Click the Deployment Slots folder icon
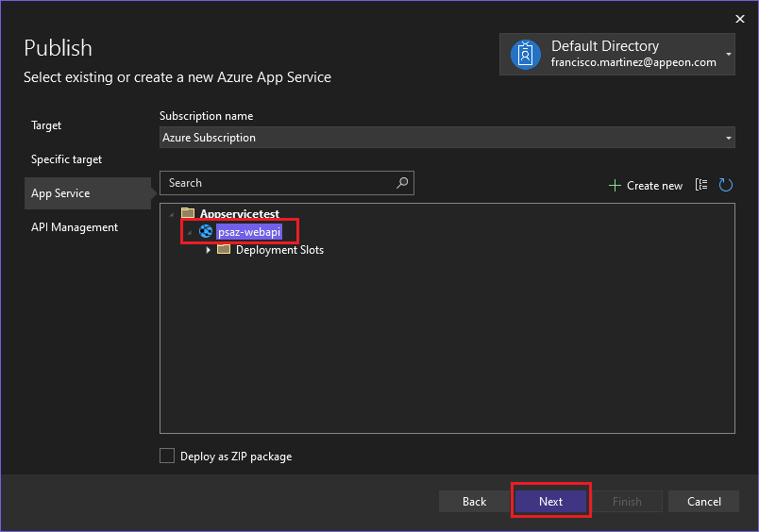This screenshot has width=759, height=532. pos(224,250)
